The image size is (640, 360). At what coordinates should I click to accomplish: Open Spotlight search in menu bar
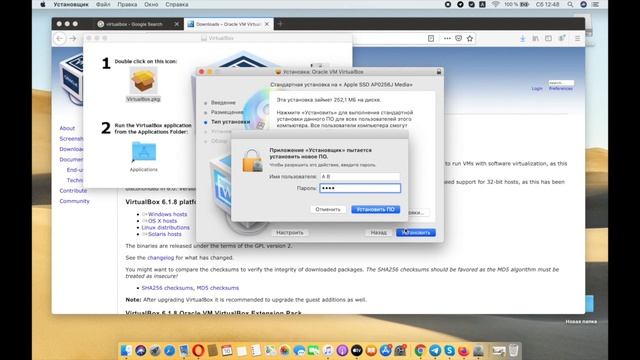pyautogui.click(x=570, y=4)
